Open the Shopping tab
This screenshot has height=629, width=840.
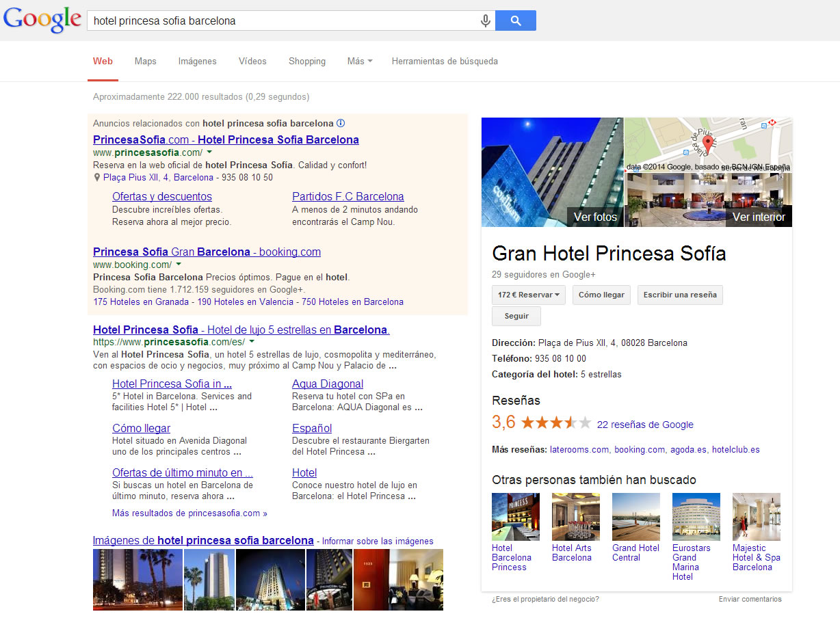pos(307,62)
